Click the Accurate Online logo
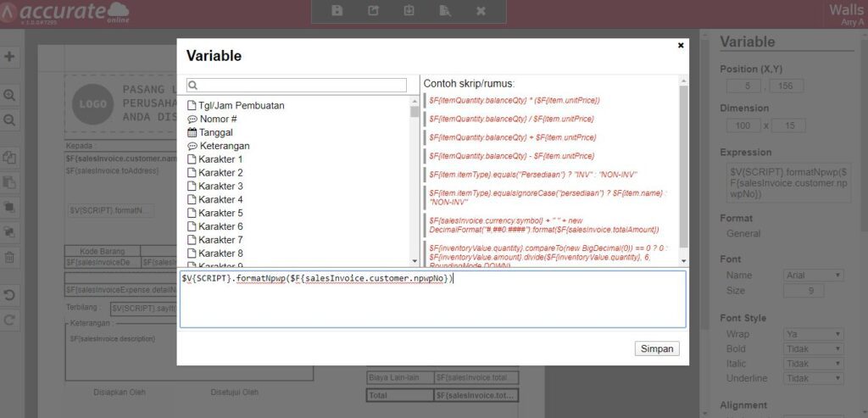Viewport: 868px width, 418px height. click(66, 12)
